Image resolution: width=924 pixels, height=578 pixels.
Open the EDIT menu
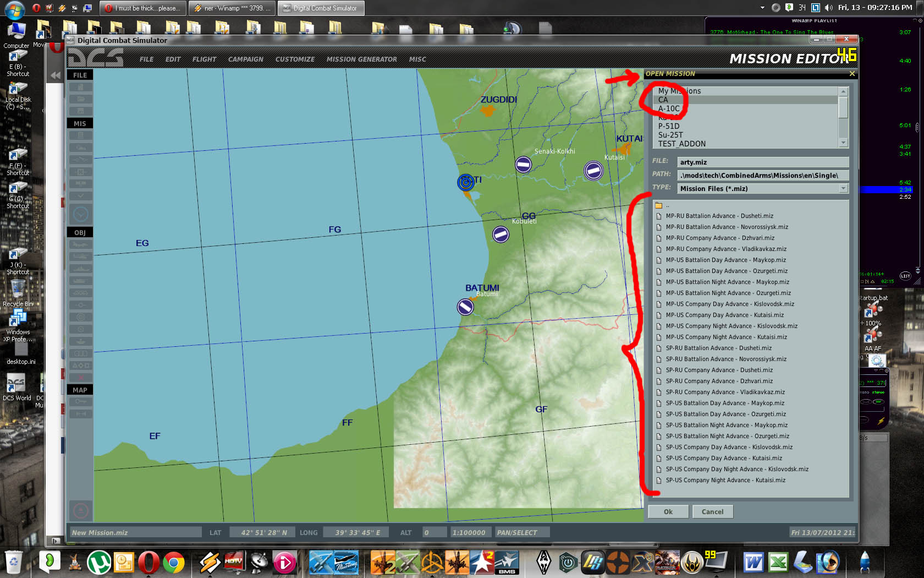click(173, 59)
